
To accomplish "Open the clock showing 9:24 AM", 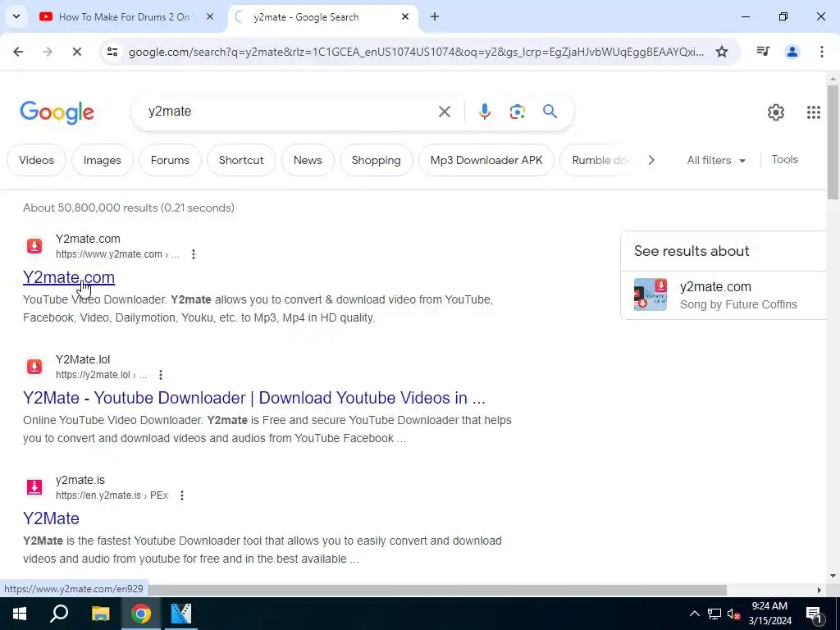I will tap(769, 614).
